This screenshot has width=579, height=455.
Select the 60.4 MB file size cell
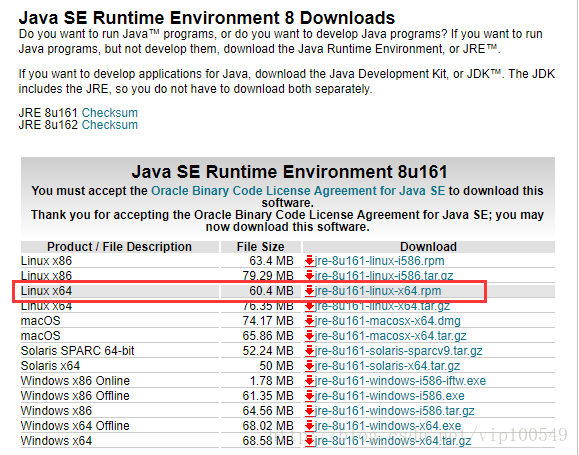pos(261,291)
